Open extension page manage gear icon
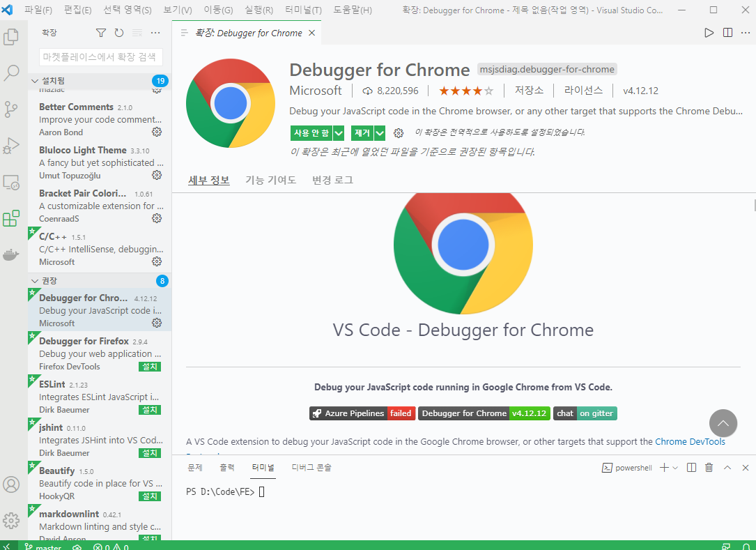 [x=399, y=132]
